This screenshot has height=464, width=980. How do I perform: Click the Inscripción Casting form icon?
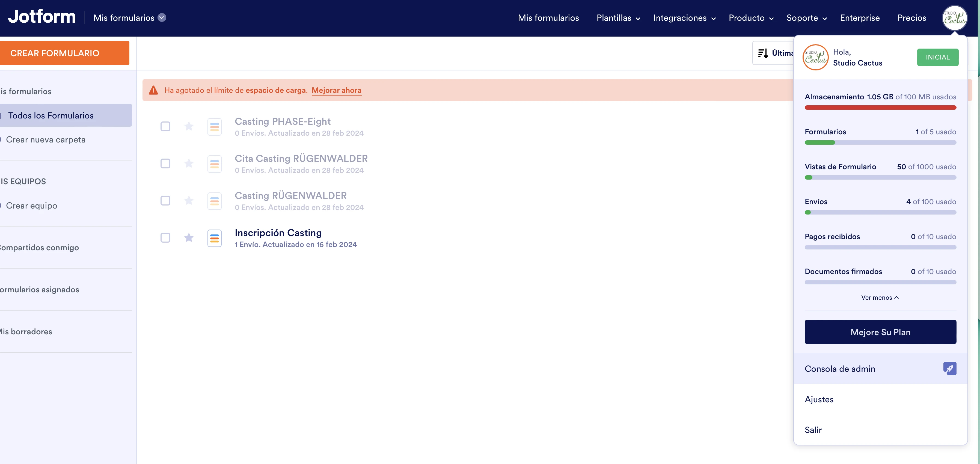215,238
